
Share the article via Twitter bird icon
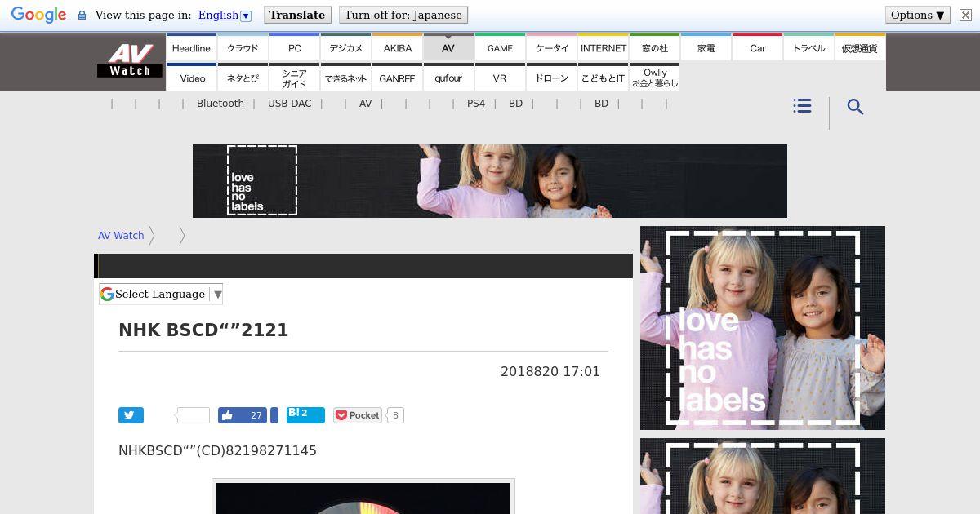point(131,415)
